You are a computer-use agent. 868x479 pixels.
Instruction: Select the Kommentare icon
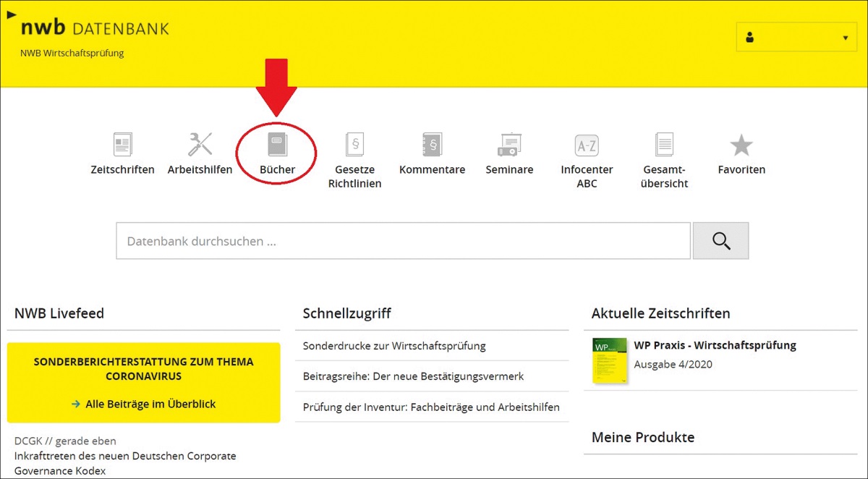pyautogui.click(x=432, y=145)
